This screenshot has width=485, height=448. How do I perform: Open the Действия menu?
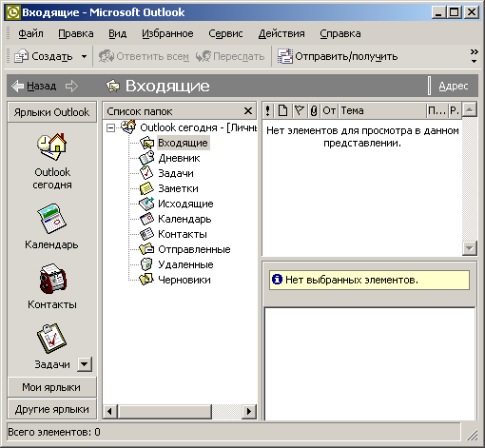281,33
